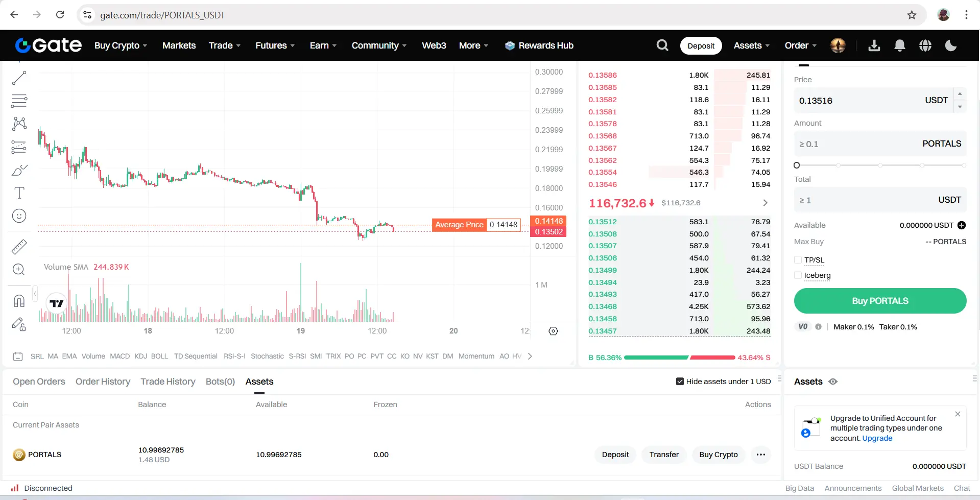Toggle the magnet snapping mode
This screenshot has width=980, height=500.
[x=19, y=301]
